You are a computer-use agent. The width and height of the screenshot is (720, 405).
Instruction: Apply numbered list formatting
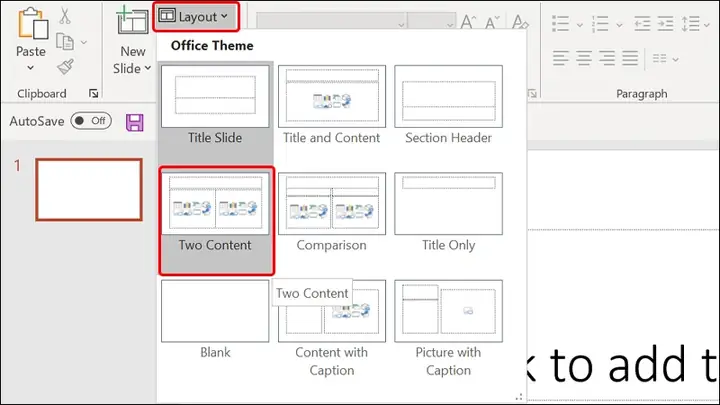600,24
